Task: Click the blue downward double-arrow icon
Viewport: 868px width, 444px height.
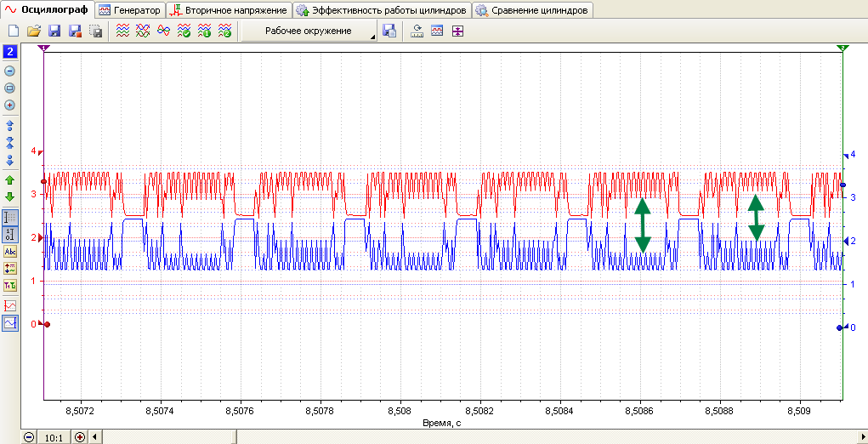Action: (x=10, y=160)
